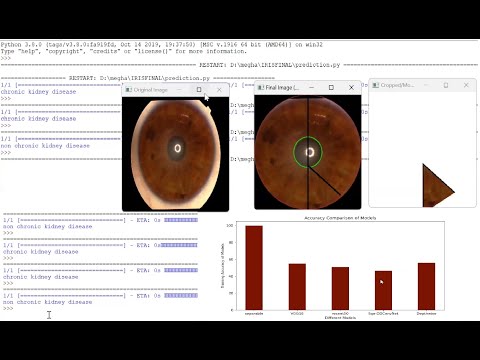Click the Original Image title bar text
480x360 pixels.
pyautogui.click(x=151, y=90)
